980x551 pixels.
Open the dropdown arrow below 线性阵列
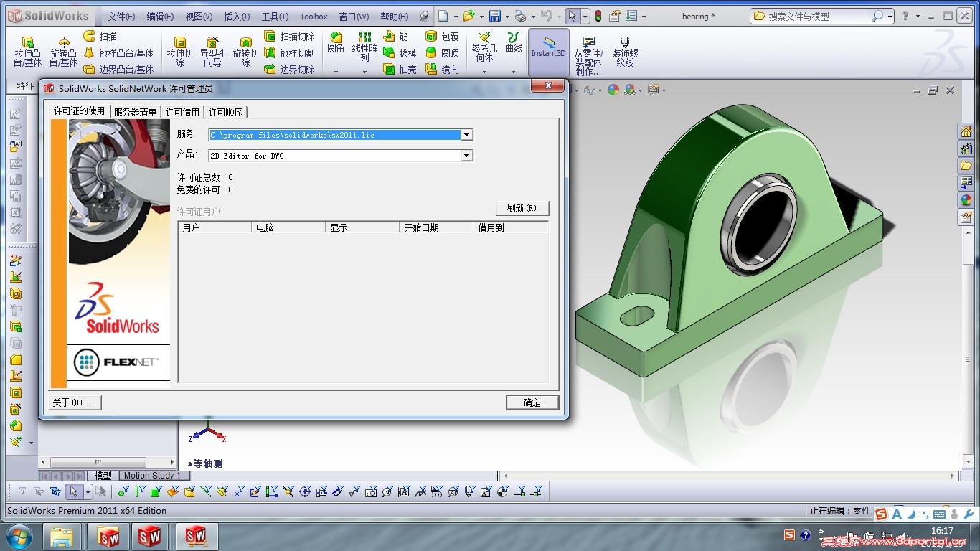click(364, 72)
